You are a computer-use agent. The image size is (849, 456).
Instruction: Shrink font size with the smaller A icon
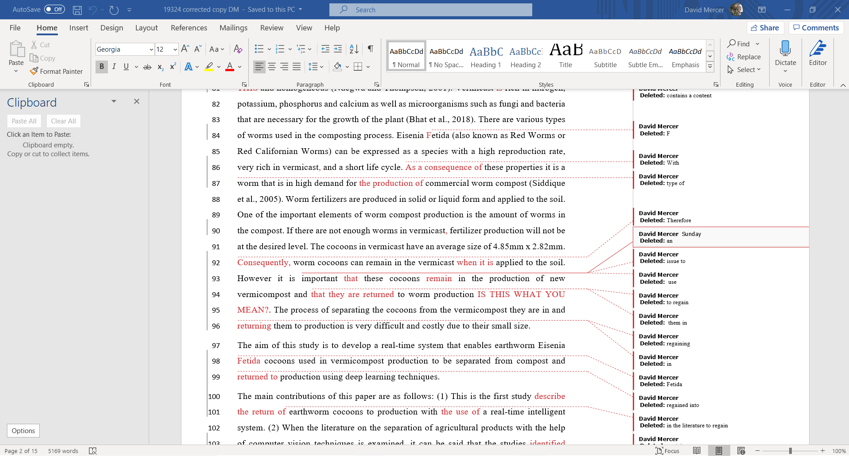pyautogui.click(x=198, y=49)
